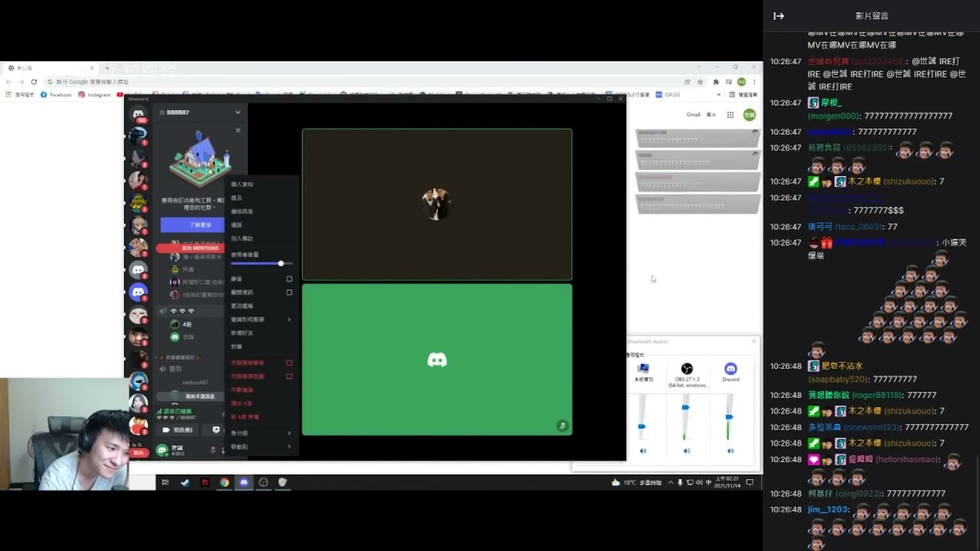Dismiss the Discord promo card X

click(x=237, y=131)
